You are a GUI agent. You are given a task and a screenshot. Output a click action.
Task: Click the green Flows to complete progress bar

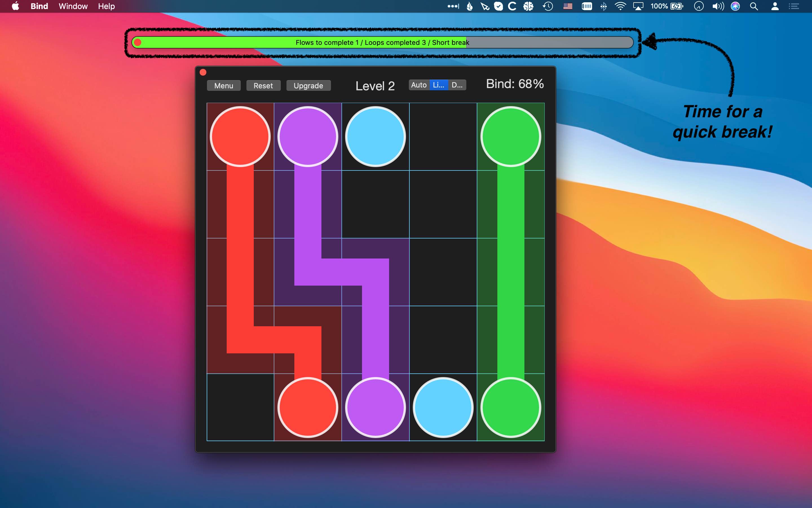[383, 42]
